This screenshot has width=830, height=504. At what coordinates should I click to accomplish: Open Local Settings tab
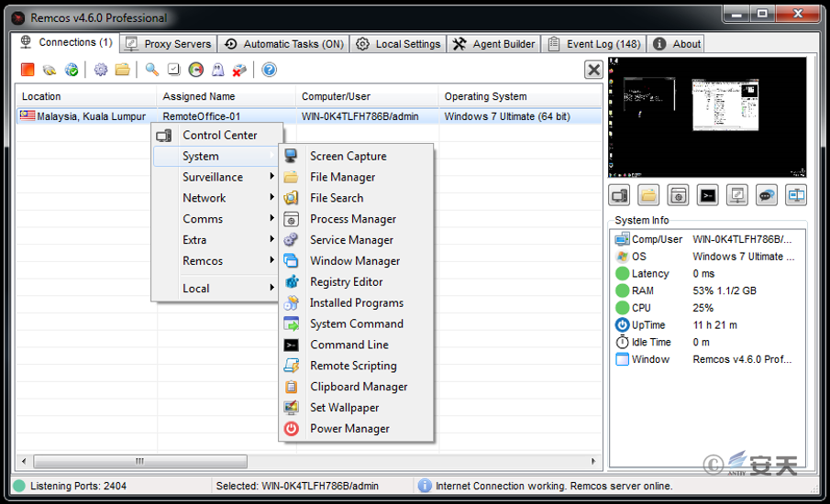coord(399,44)
